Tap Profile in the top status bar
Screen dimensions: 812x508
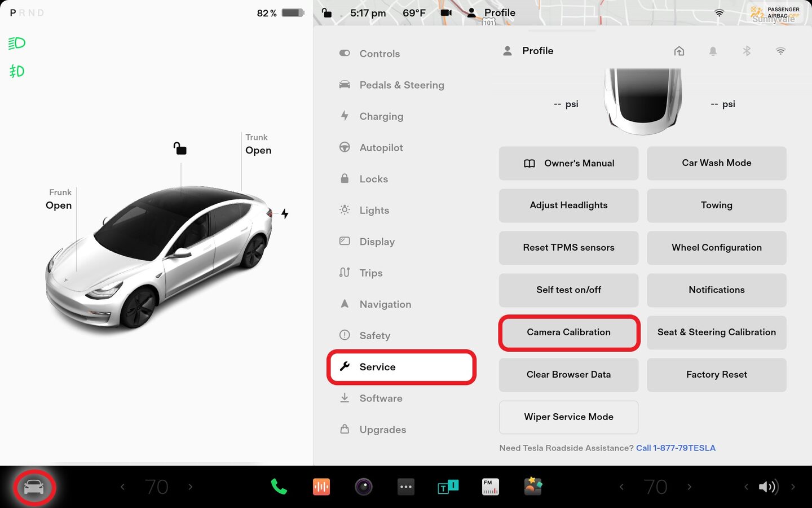click(491, 12)
